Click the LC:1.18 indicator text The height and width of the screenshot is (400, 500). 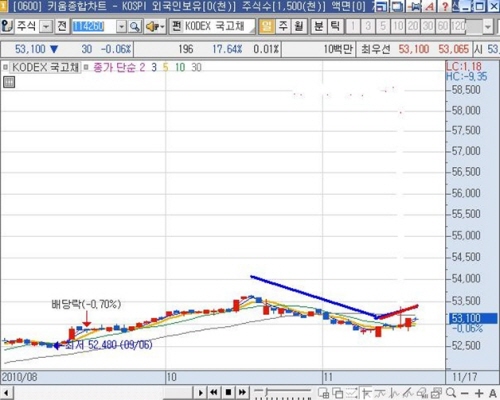click(x=464, y=66)
